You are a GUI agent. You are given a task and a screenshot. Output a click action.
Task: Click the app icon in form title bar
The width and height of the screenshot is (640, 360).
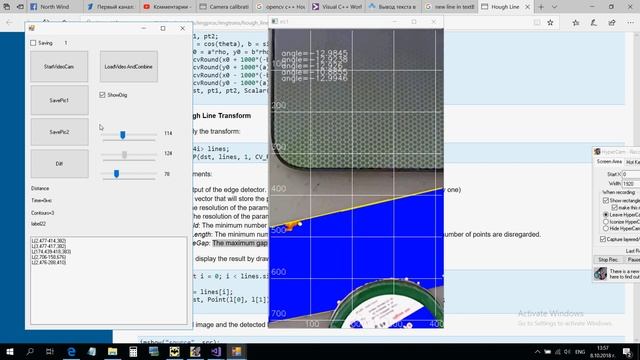32,28
